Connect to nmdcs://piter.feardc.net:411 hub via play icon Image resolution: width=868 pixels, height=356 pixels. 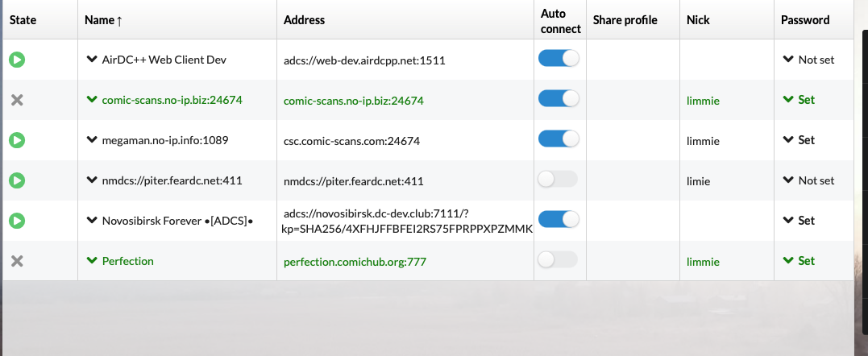click(x=17, y=180)
